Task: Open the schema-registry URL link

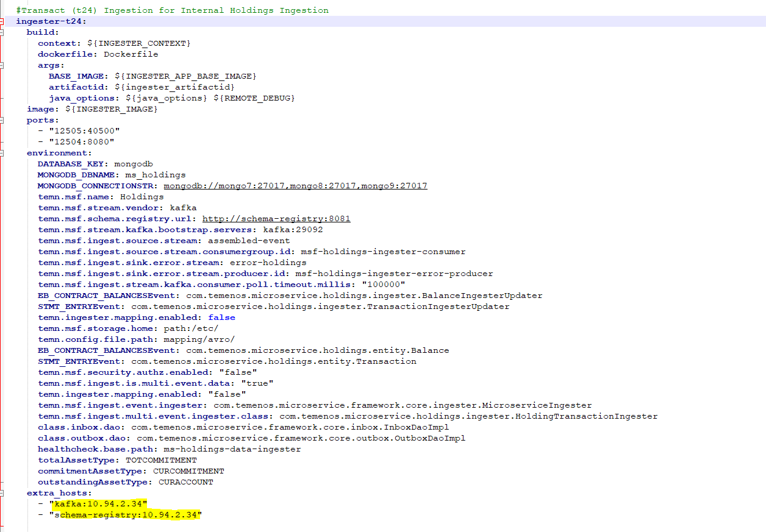Action: [276, 219]
